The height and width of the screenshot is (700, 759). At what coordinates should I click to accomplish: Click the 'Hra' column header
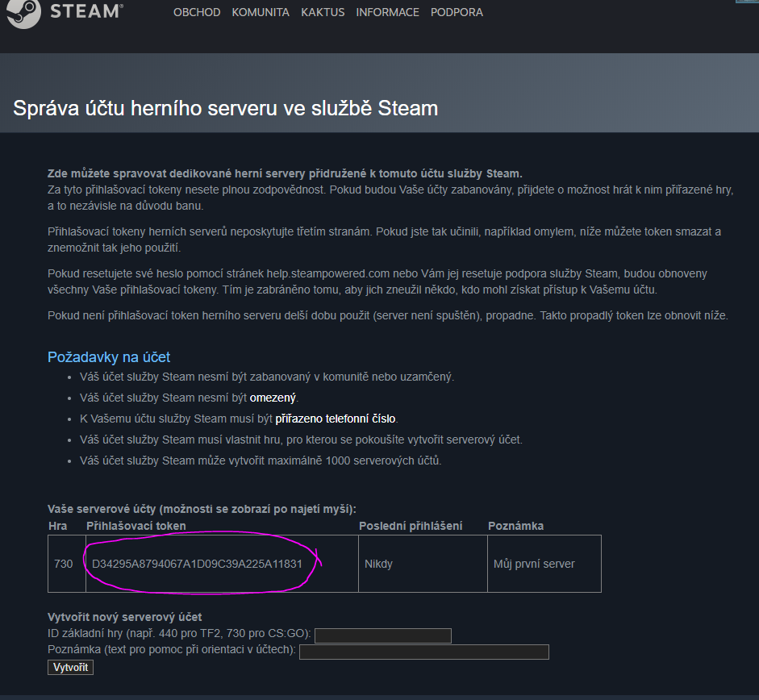(57, 526)
